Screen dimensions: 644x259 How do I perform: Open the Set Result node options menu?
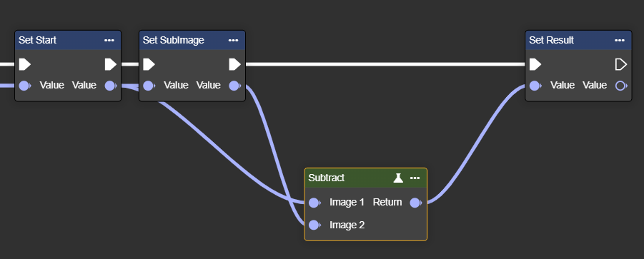coord(620,40)
